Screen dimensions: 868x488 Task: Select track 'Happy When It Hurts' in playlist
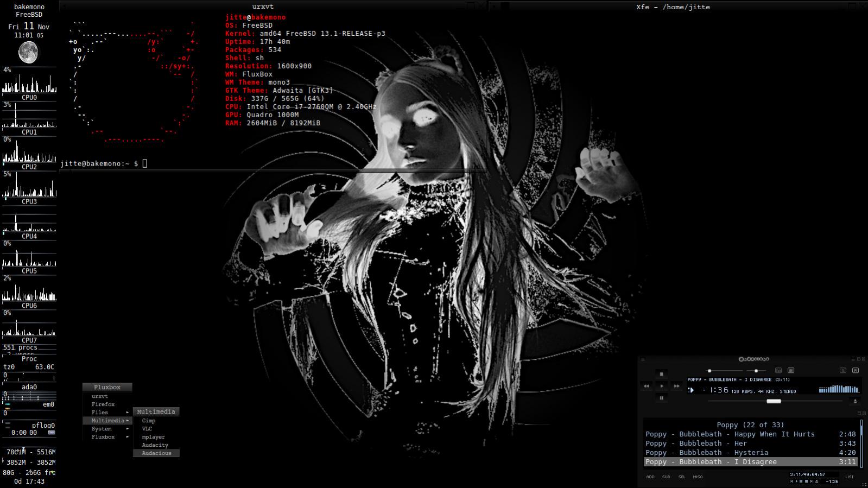750,434
